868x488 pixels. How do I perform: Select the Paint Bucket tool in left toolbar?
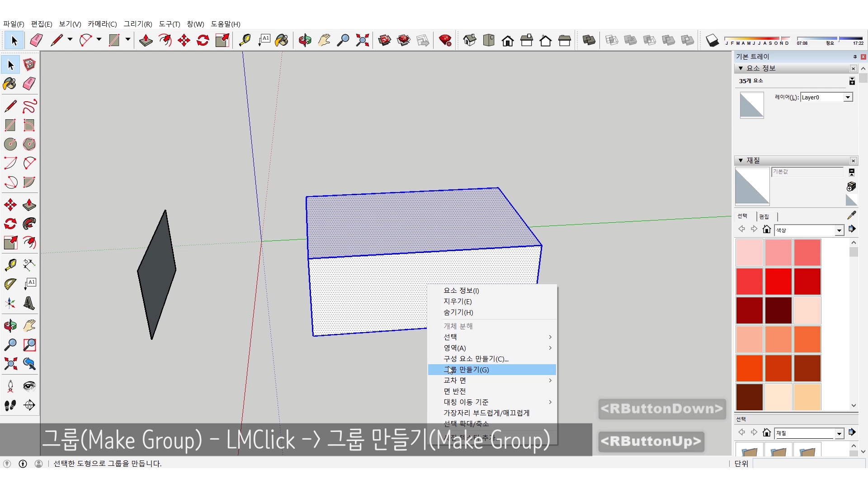10,84
